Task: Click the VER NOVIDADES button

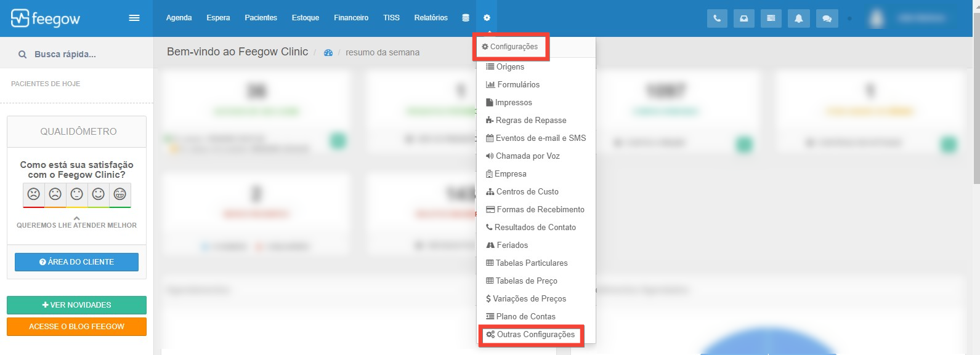Action: (x=76, y=305)
